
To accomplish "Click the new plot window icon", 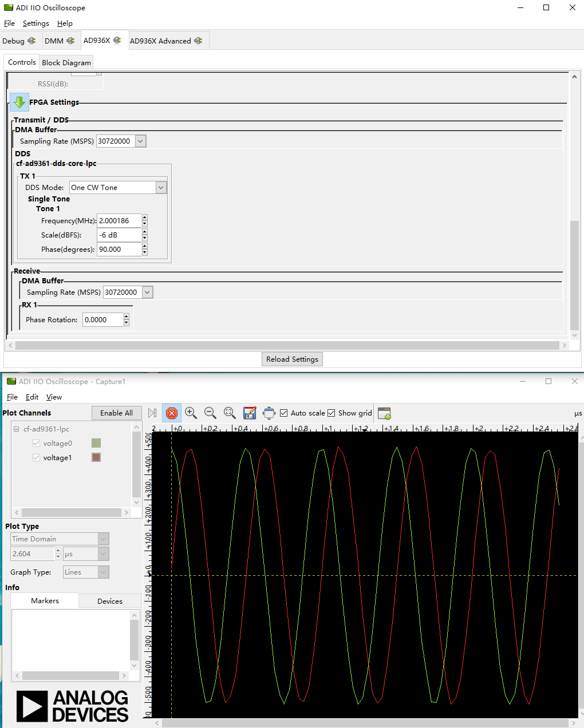I will click(385, 413).
